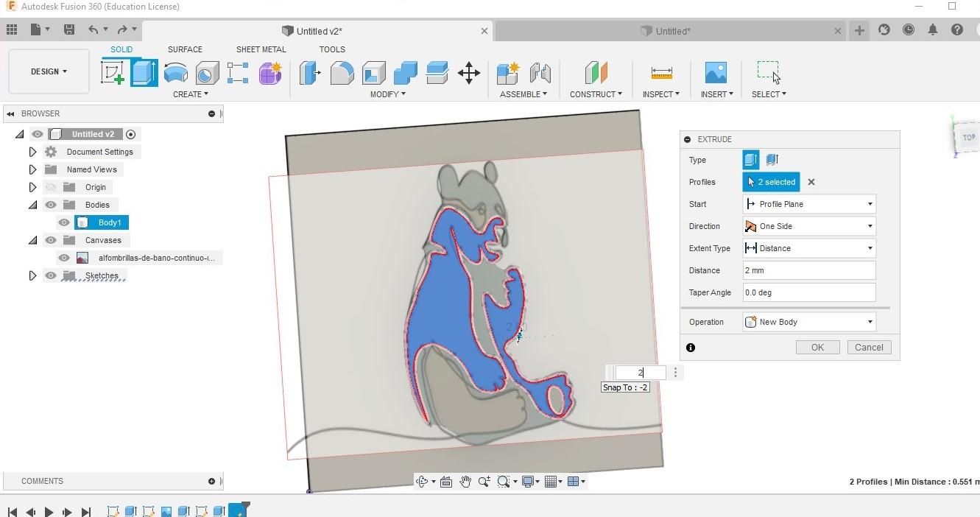
Task: Click the Undo arrow
Action: point(93,30)
